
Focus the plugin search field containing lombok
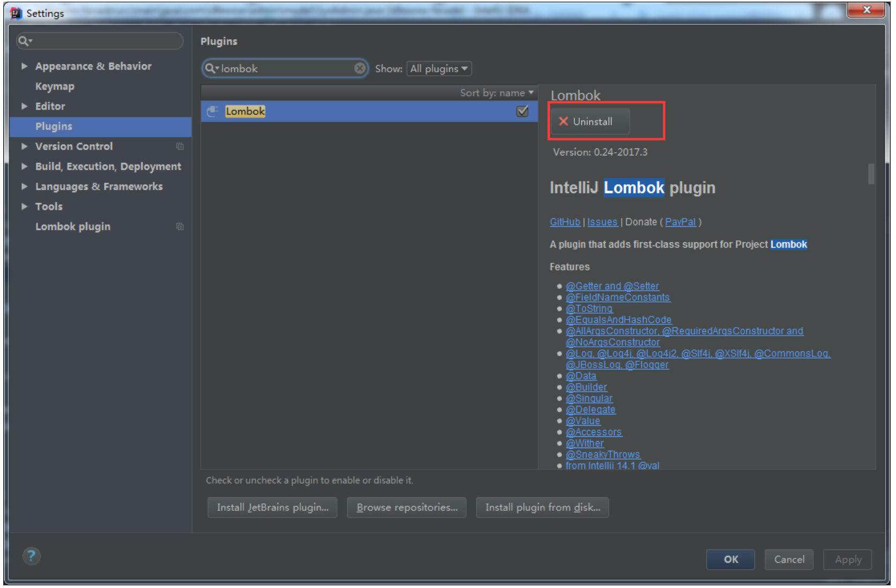click(x=285, y=68)
